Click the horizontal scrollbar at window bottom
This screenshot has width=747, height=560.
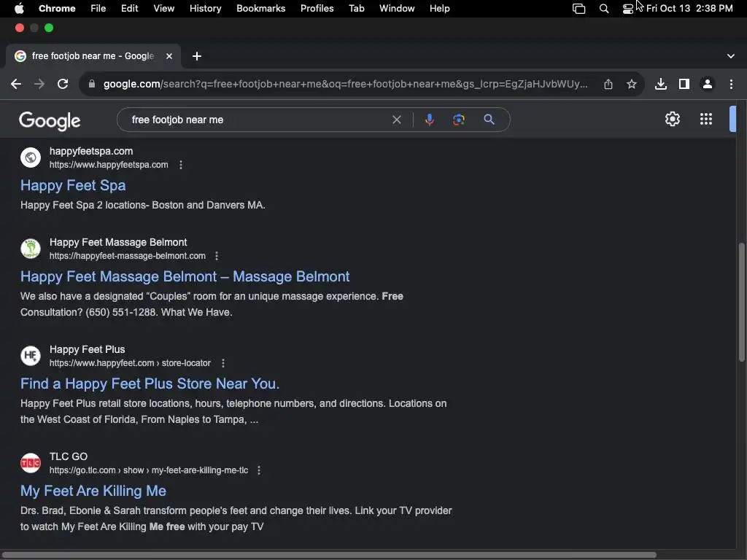pos(329,555)
